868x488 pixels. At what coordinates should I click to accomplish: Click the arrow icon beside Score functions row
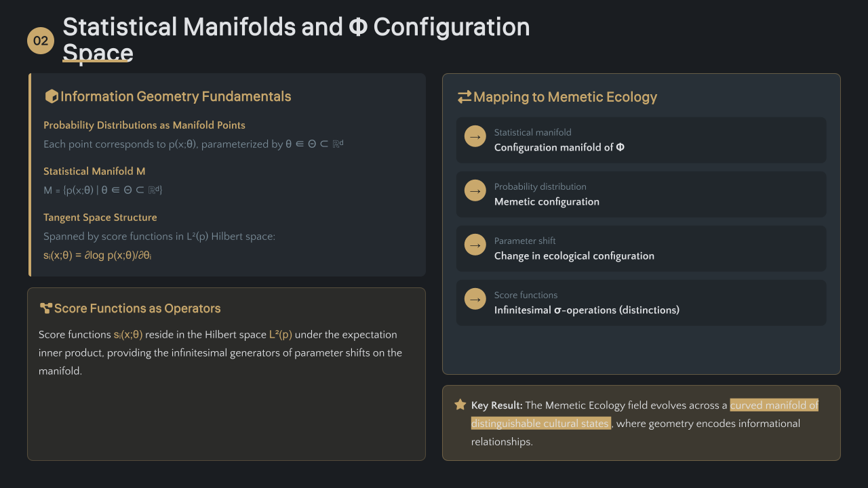[x=475, y=299]
